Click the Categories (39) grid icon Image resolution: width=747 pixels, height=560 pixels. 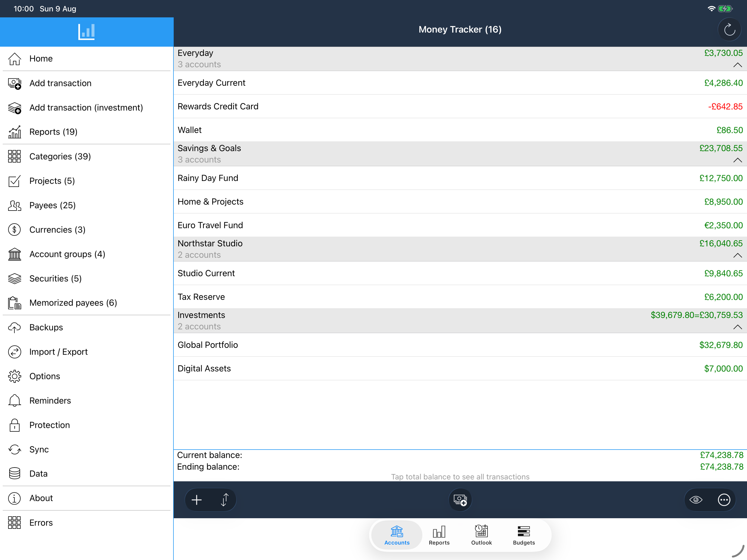(14, 156)
